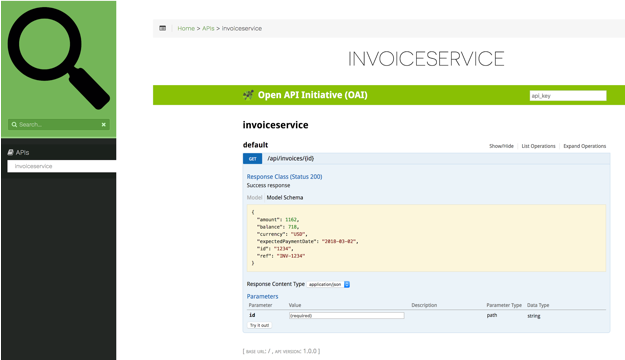
Task: Open Response Content Type dropdown
Action: point(329,284)
